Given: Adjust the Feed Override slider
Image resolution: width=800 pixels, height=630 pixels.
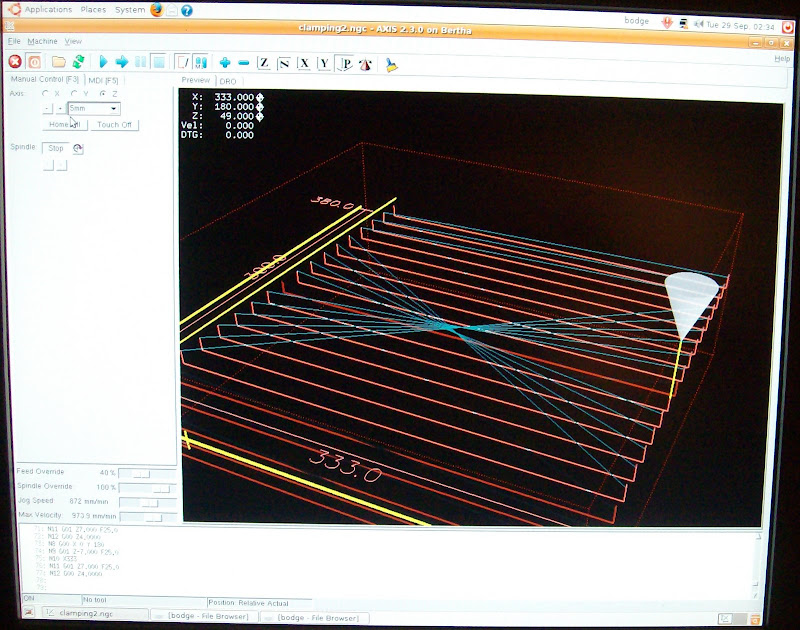Looking at the screenshot, I should point(140,473).
